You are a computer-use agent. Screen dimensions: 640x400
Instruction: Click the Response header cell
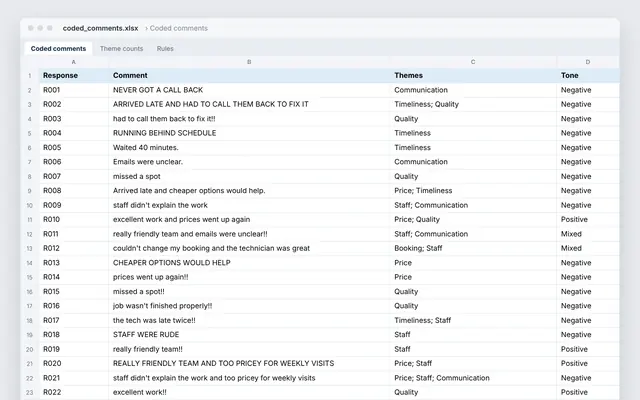click(x=74, y=76)
